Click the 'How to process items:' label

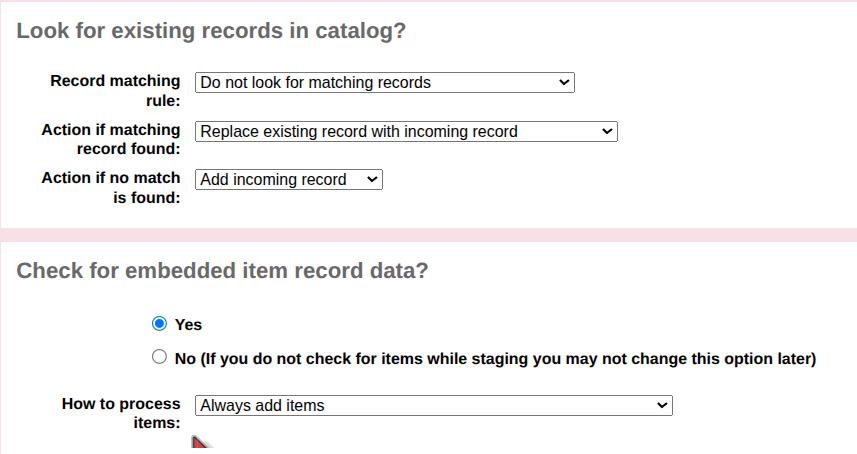click(121, 413)
